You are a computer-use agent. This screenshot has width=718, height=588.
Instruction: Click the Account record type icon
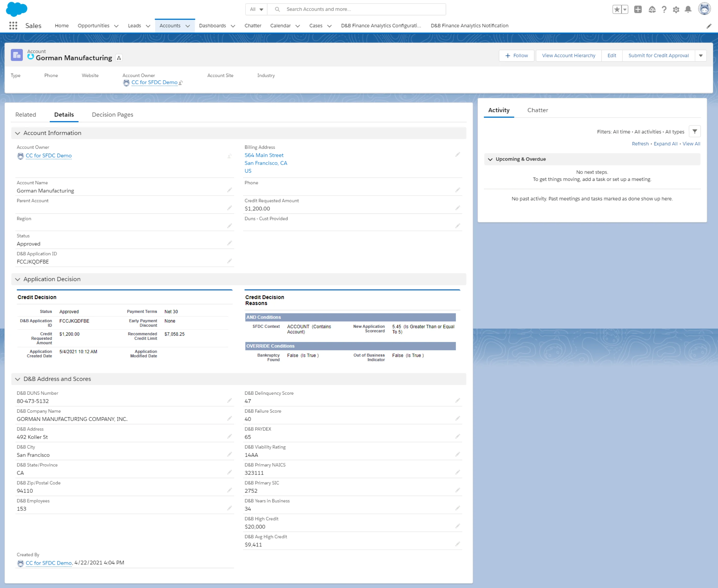17,55
